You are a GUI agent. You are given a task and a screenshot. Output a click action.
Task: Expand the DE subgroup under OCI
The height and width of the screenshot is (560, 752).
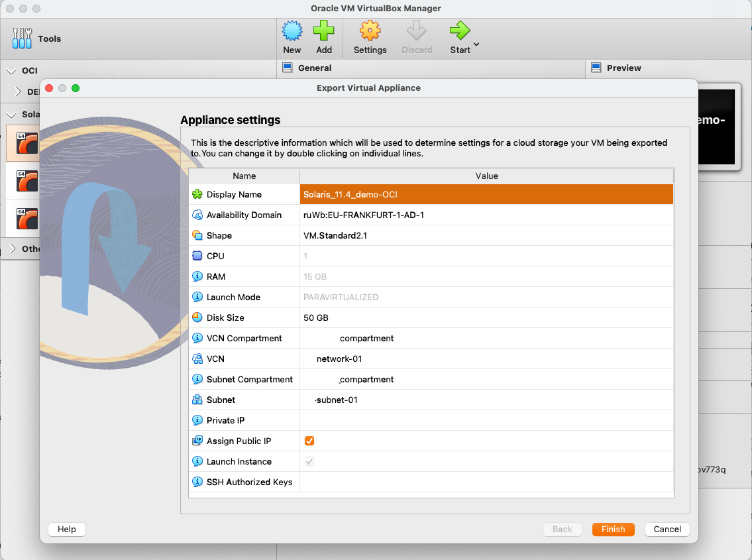tap(18, 91)
